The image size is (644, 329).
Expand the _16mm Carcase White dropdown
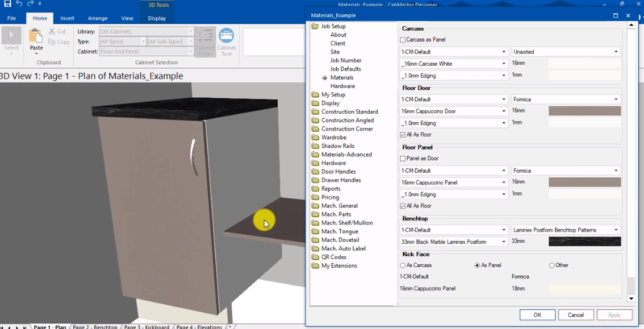click(453, 64)
